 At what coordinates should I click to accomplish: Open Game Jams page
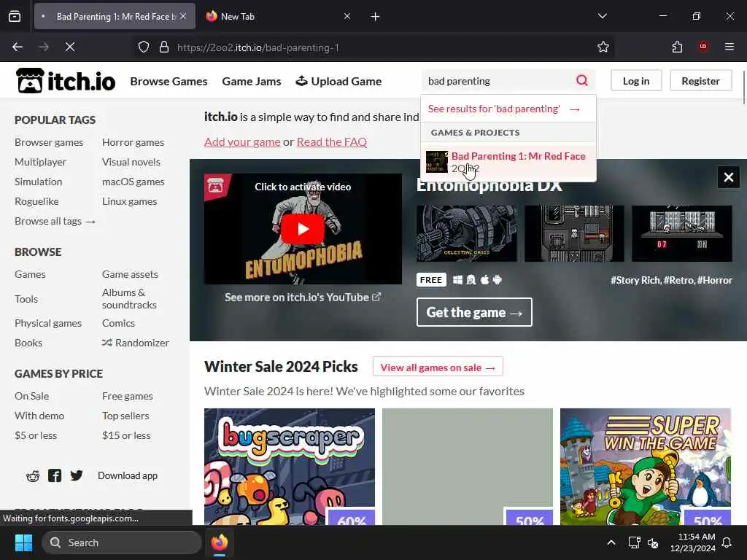252,82
